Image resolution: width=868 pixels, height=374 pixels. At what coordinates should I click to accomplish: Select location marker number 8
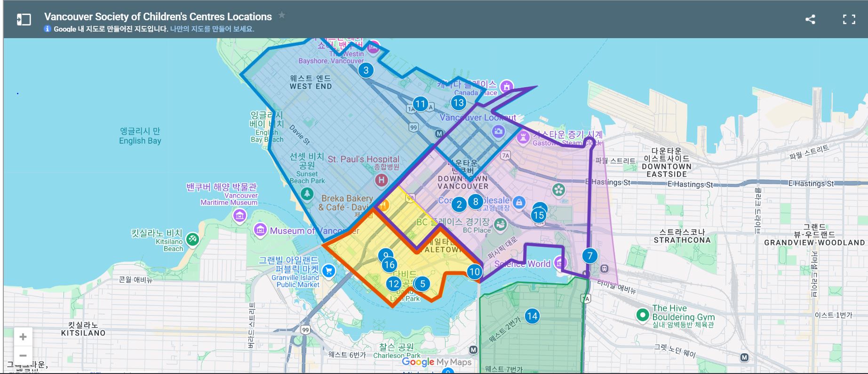(476, 202)
